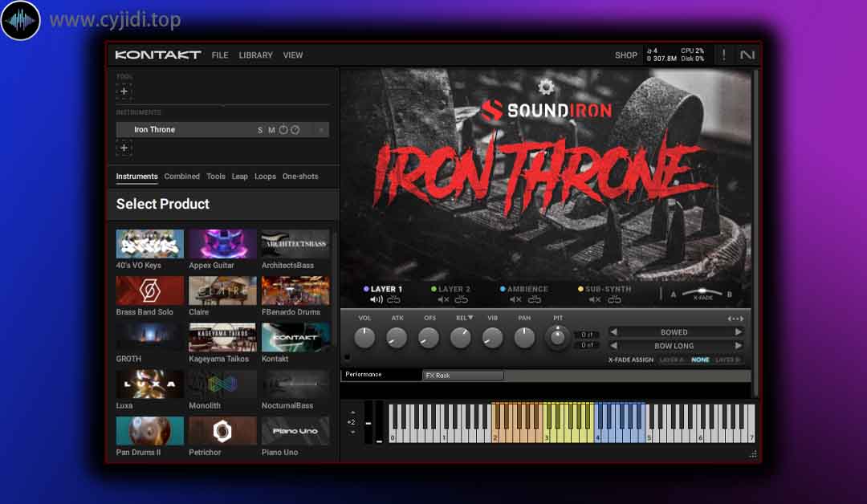The image size is (867, 504).
Task: Switch to the Performance tab
Action: 381,375
